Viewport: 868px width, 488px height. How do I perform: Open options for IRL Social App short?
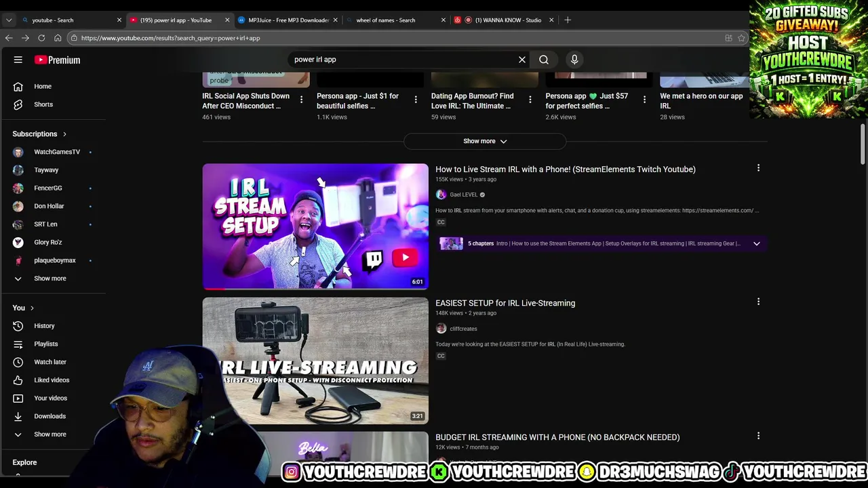tap(301, 100)
